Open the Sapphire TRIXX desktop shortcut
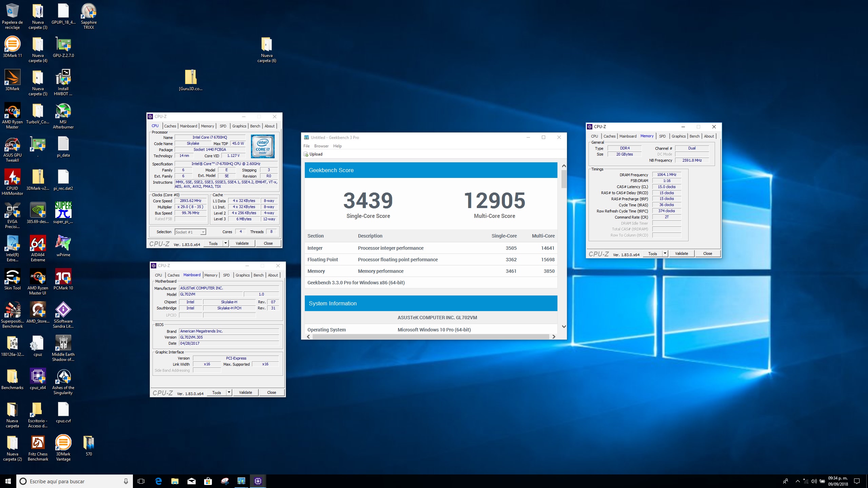 point(88,16)
